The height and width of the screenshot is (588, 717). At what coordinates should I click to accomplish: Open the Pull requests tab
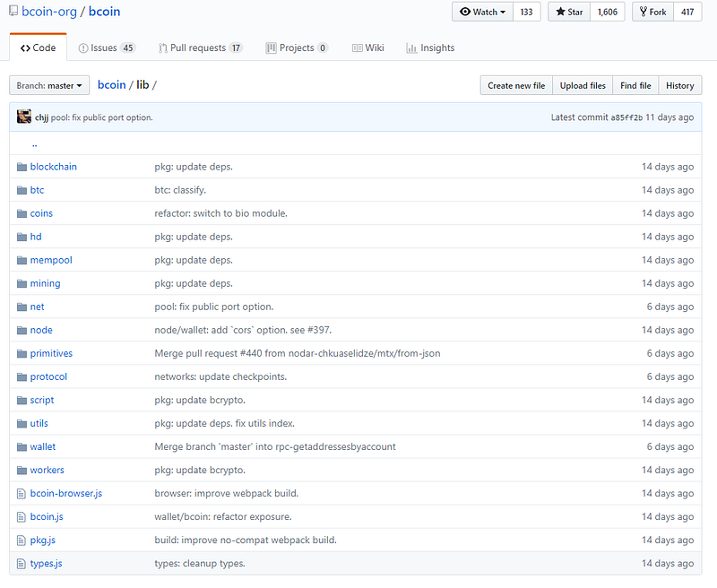pos(200,48)
